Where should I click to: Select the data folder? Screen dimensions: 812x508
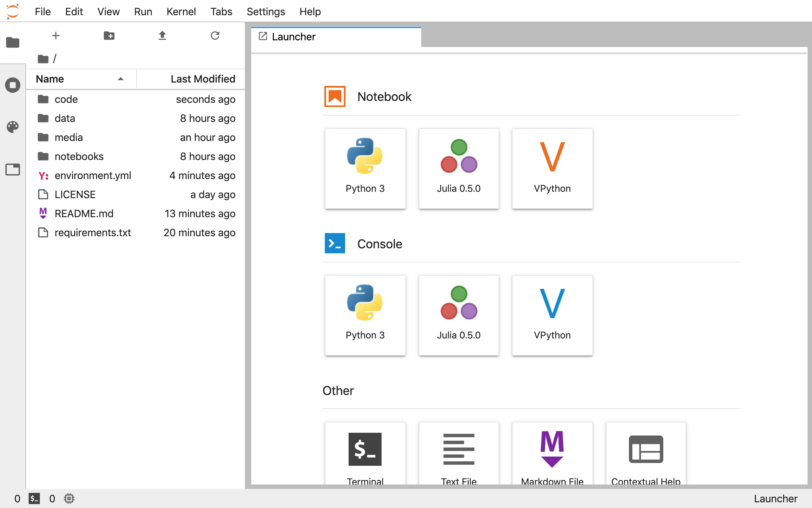pyautogui.click(x=135, y=118)
